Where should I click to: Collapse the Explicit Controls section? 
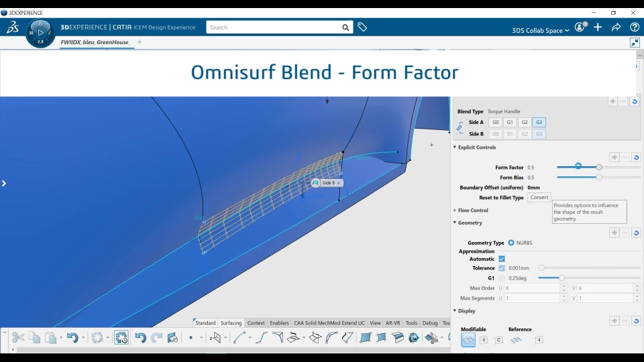[x=455, y=147]
